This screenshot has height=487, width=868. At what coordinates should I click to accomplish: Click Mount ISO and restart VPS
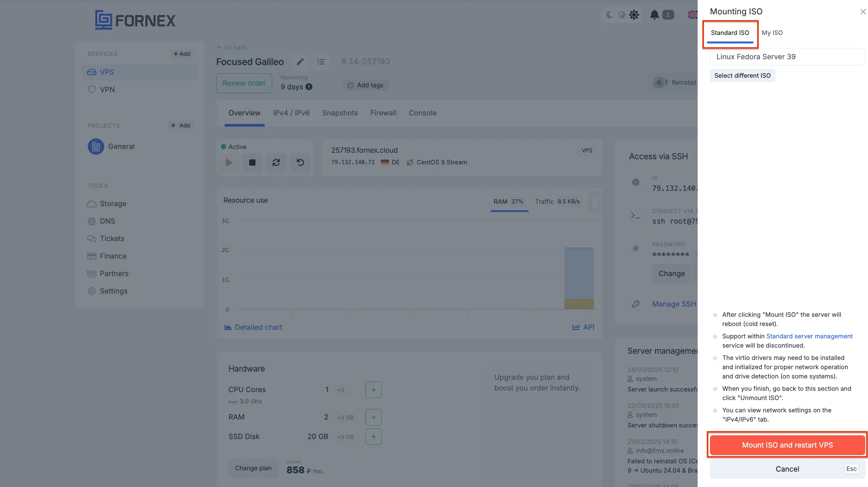click(x=787, y=445)
